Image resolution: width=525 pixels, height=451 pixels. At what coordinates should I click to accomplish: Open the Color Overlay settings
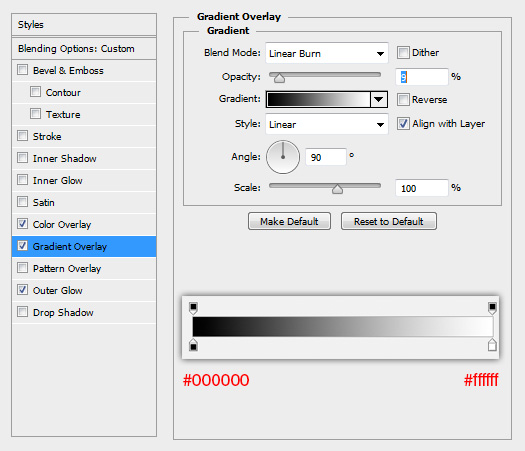(84, 224)
